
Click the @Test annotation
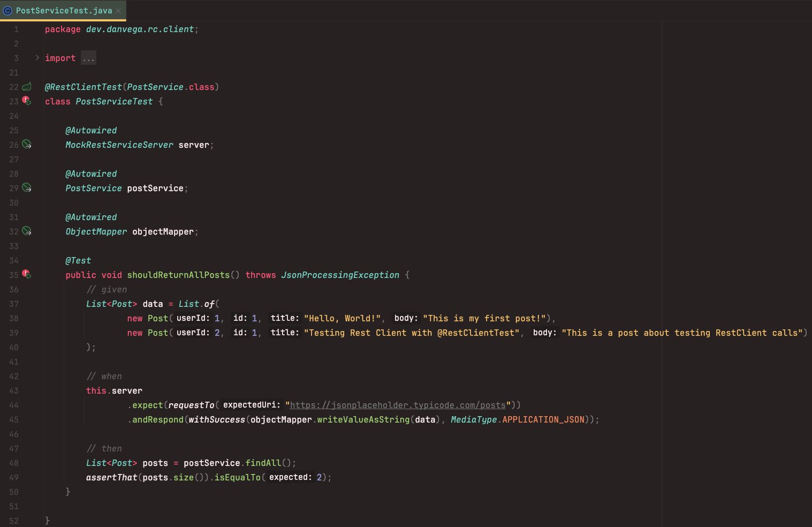tap(78, 260)
